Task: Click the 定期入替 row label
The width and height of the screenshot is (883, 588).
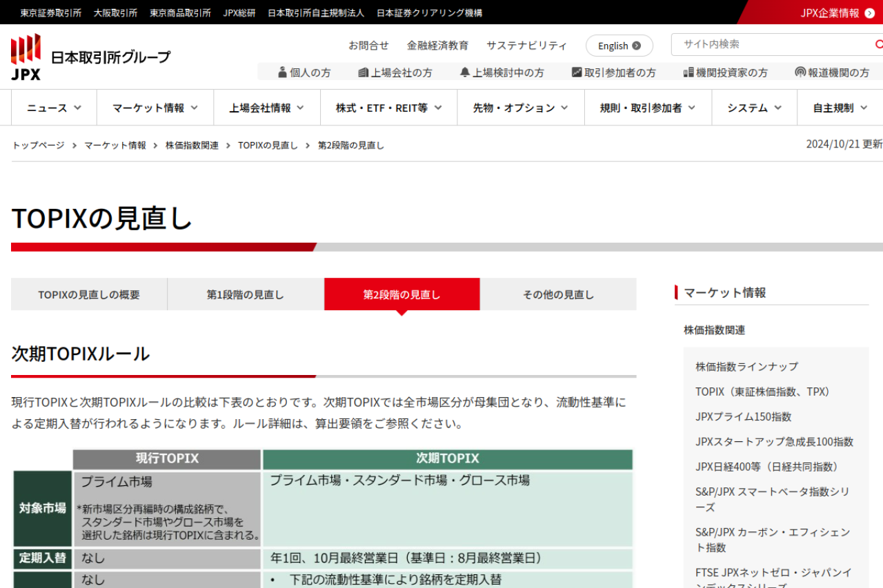Action: click(43, 558)
